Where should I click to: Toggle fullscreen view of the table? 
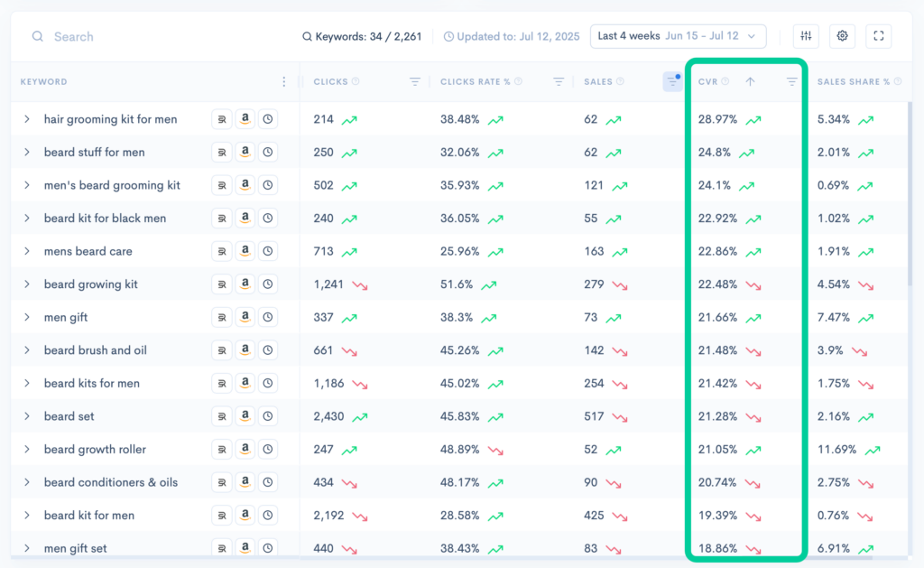click(878, 36)
